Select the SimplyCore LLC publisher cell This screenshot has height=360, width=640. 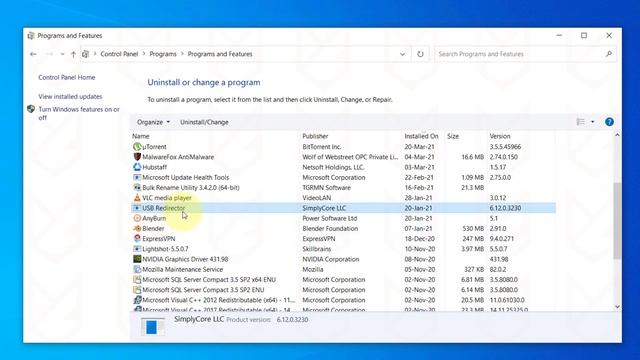point(324,208)
